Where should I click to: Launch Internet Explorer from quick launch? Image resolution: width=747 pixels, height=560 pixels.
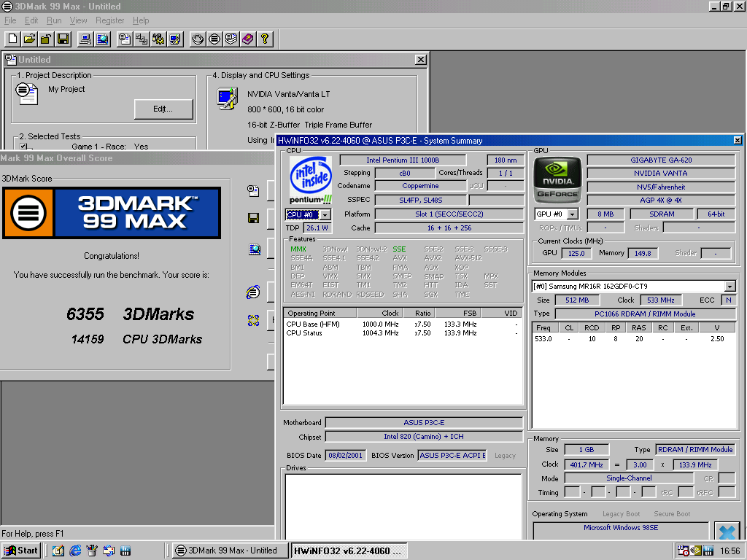tap(75, 551)
